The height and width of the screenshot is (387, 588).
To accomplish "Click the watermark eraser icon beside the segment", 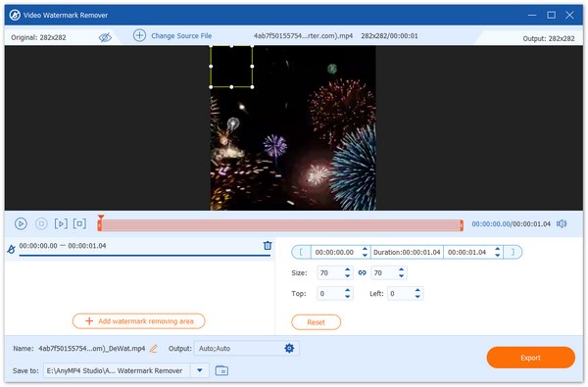I will point(11,249).
